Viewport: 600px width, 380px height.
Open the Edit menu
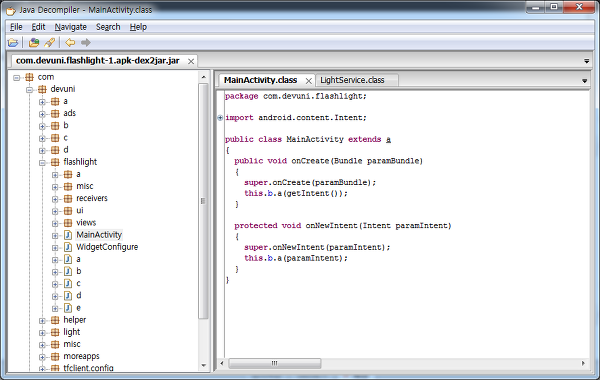pyautogui.click(x=38, y=27)
